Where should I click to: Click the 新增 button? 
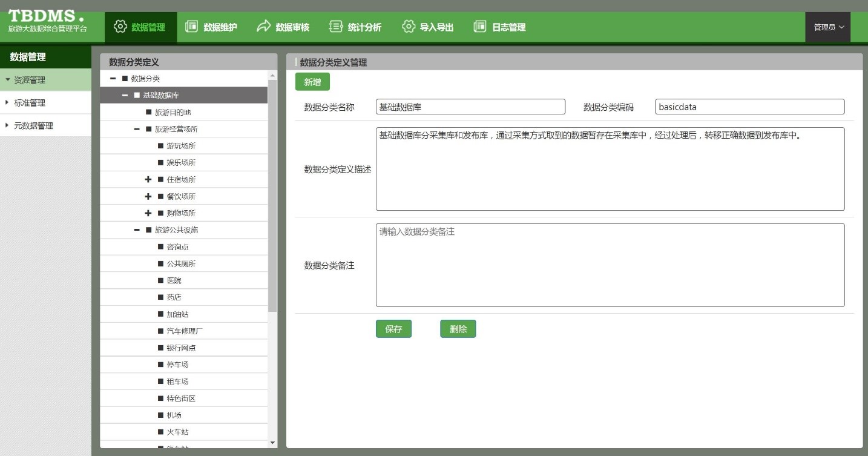312,82
